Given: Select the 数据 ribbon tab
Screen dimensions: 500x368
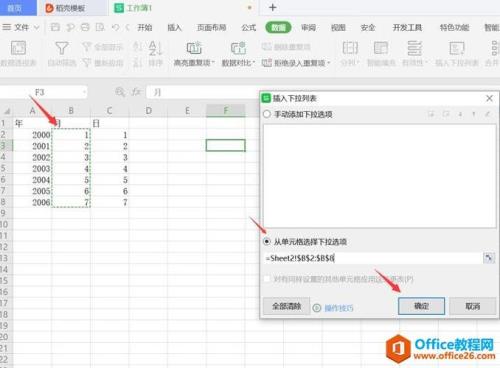Looking at the screenshot, I should click(x=278, y=27).
